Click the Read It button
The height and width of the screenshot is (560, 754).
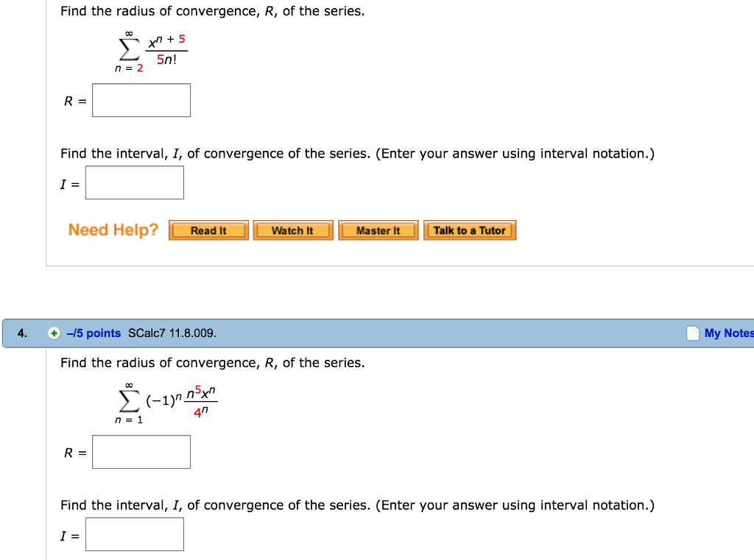pos(208,230)
